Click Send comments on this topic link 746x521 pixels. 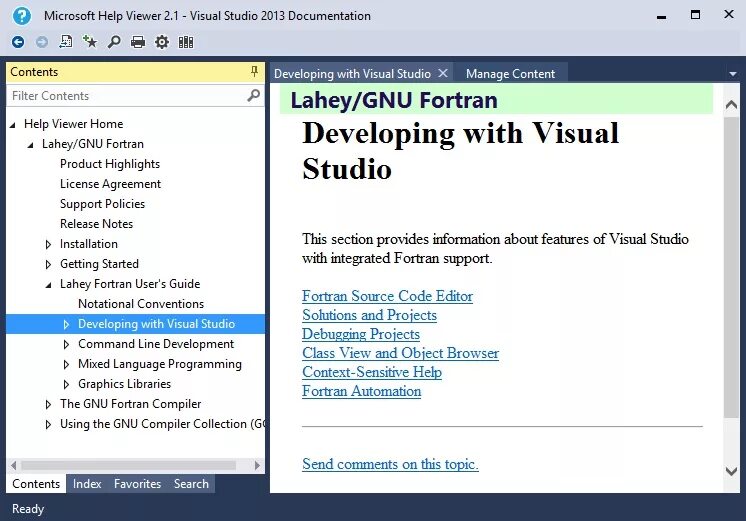coord(390,464)
